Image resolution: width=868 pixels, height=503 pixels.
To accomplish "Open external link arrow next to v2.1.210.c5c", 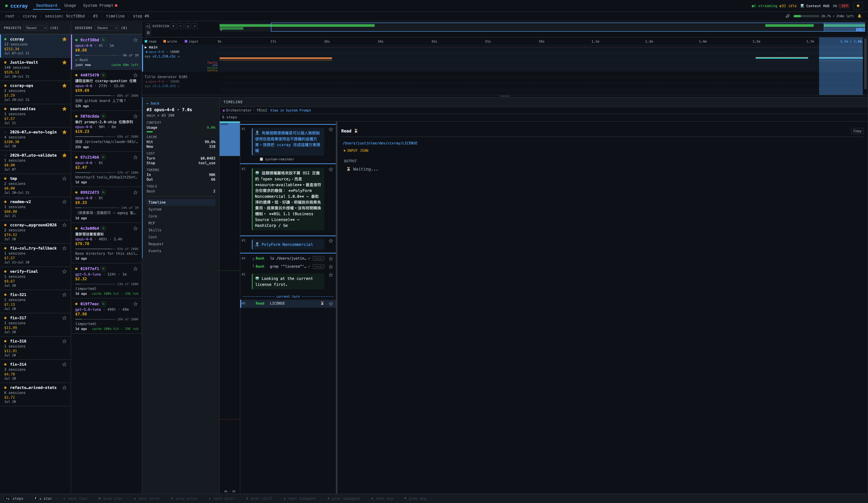I will pos(178,56).
